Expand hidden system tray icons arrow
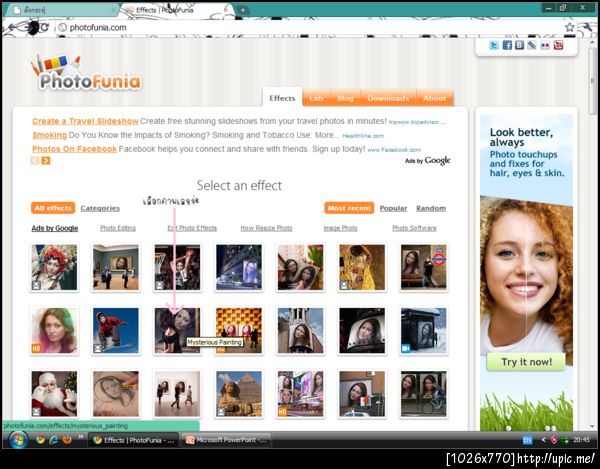The height and width of the screenshot is (469, 600). [543, 440]
